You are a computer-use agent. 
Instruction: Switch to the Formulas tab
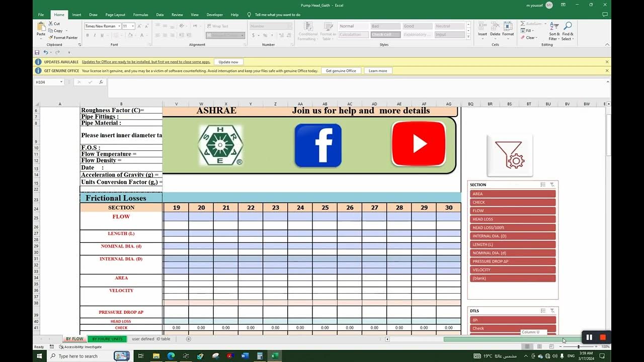[140, 15]
